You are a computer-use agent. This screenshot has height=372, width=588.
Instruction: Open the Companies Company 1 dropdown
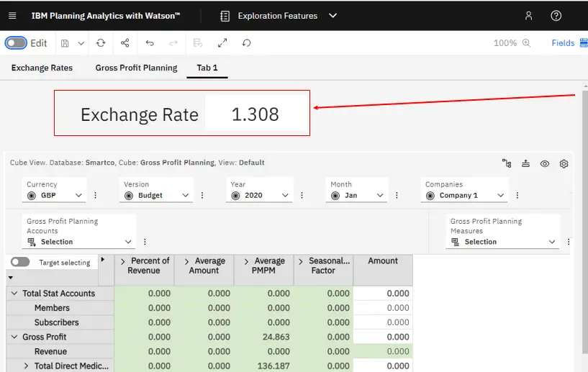pos(464,196)
